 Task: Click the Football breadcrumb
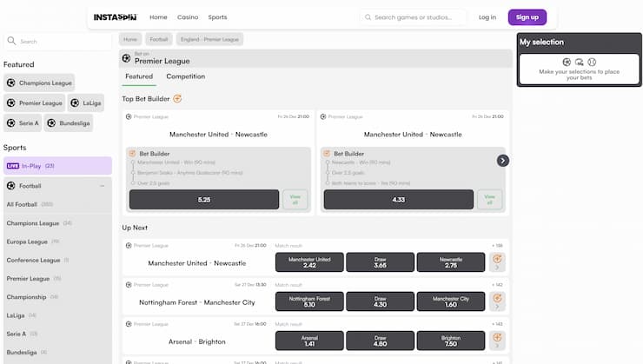[159, 39]
